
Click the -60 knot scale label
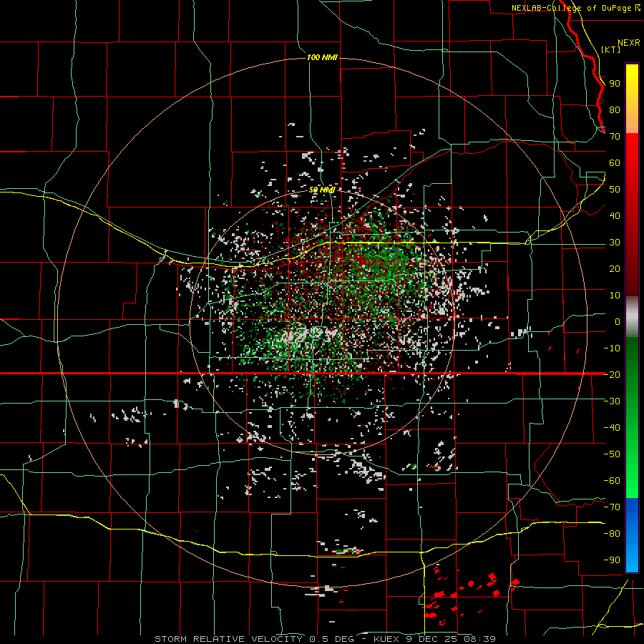[612, 481]
